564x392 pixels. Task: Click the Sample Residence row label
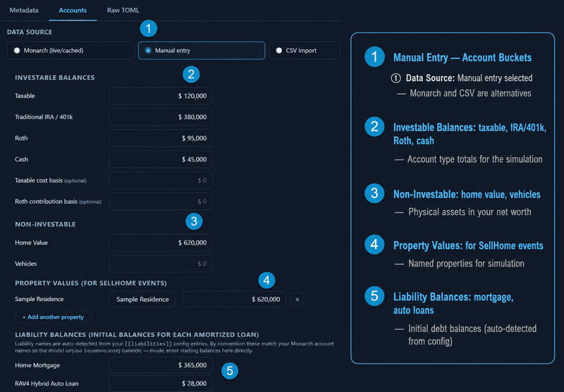39,299
